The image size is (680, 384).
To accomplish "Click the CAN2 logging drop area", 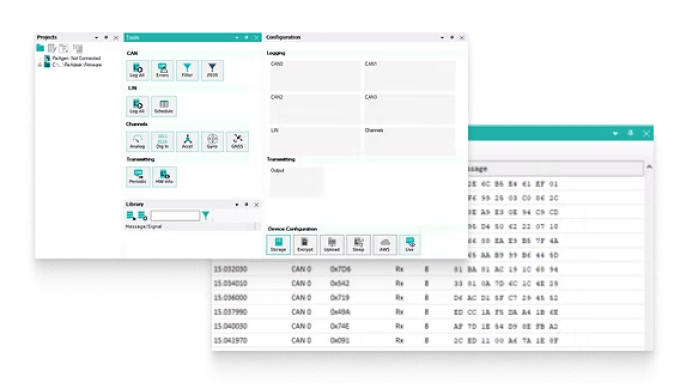I will coord(315,108).
